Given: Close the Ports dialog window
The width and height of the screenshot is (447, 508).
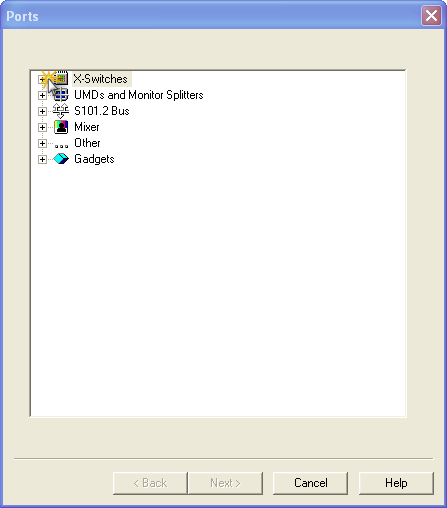Looking at the screenshot, I should point(431,15).
